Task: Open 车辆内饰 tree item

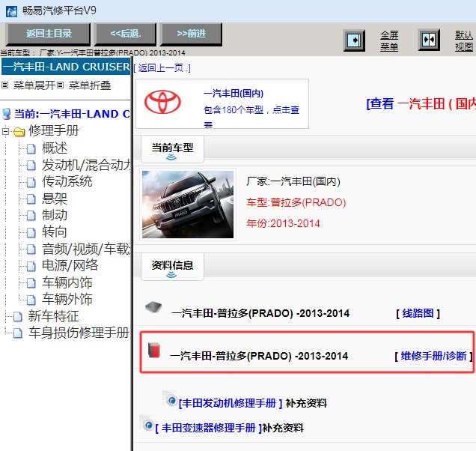Action: 67,282
